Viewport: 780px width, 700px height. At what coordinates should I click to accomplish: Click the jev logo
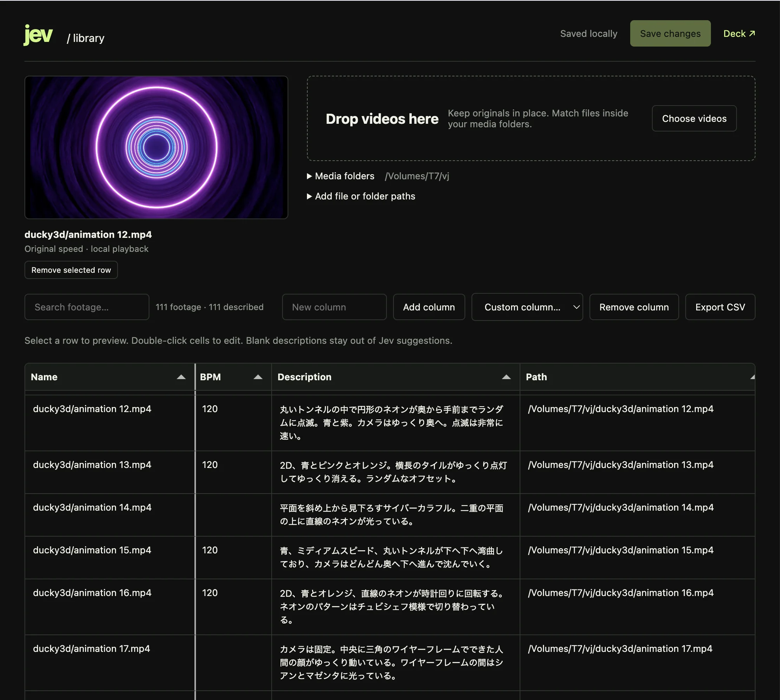tap(38, 35)
